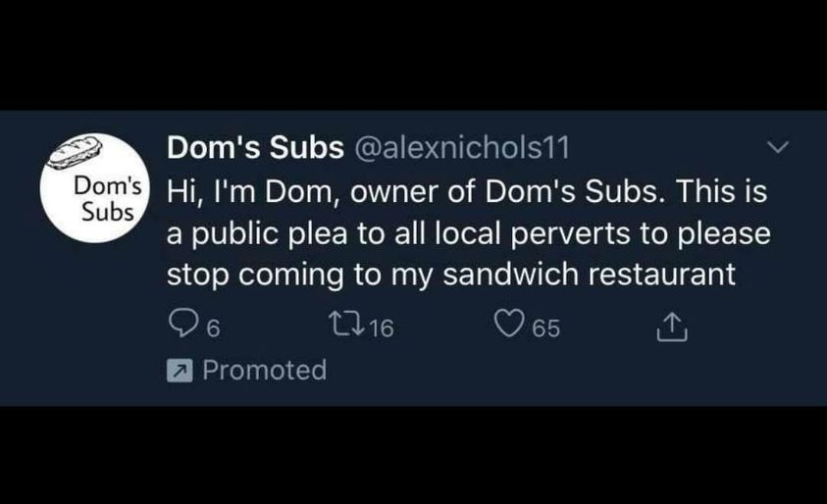Viewport: 827px width, 504px height.
Task: Click the black bar below the tweet
Action: tap(413, 455)
